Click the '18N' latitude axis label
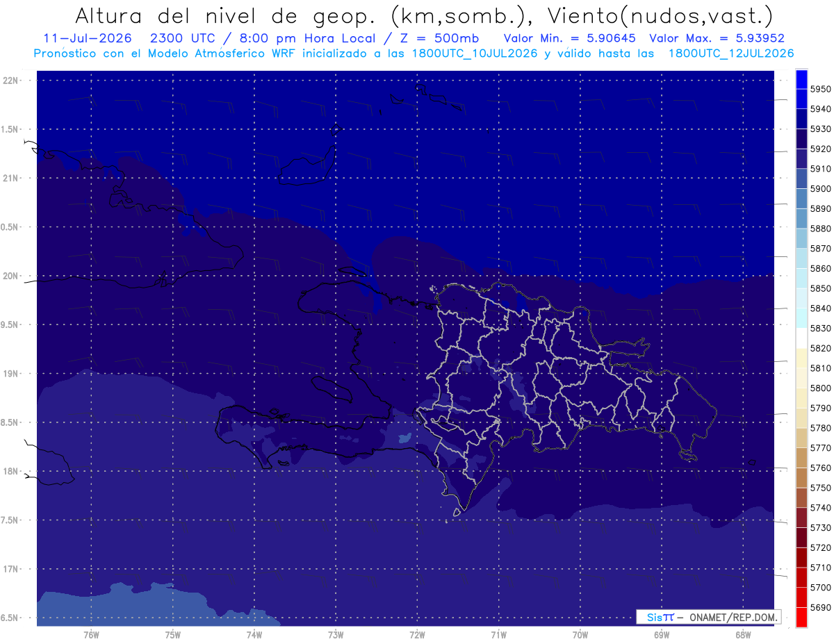834x644 pixels. pos(11,471)
